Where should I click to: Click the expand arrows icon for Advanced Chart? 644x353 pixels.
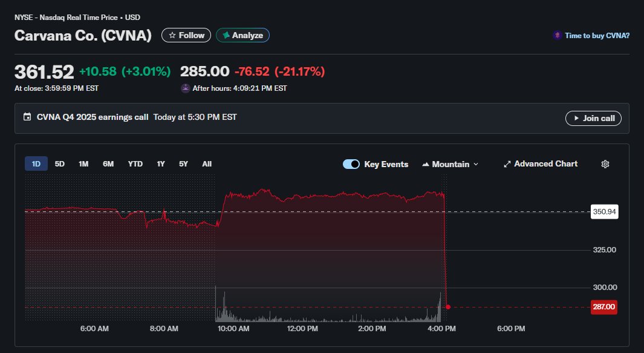(x=507, y=164)
